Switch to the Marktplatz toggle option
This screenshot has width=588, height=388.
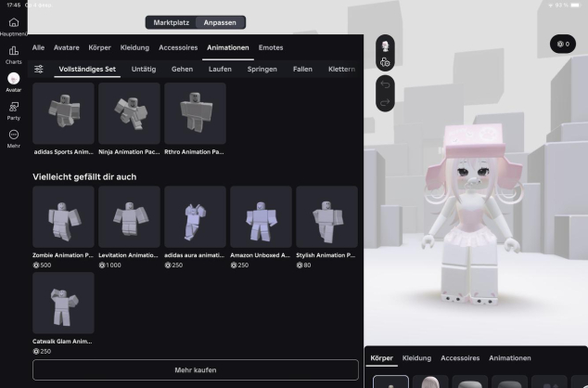click(x=171, y=21)
